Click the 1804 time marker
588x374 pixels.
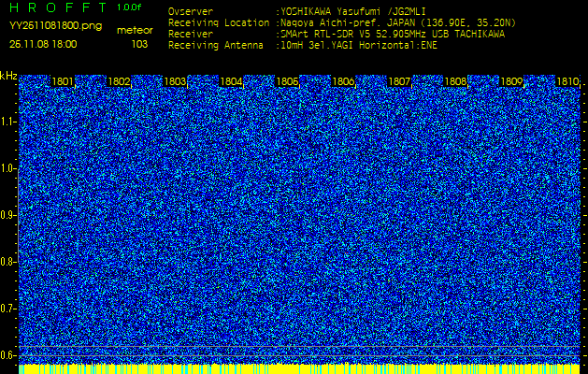coord(231,81)
